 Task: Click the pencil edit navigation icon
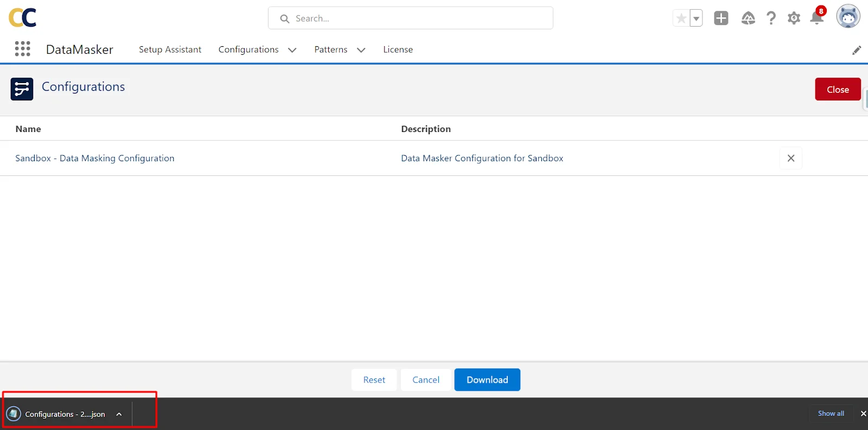[x=857, y=50]
